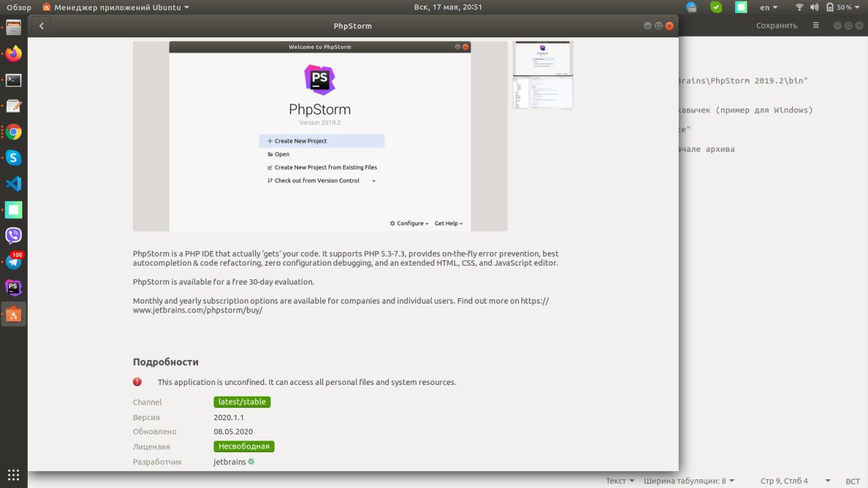Viewport: 868px width, 488px height.
Task: Open Skype from the dock
Action: pos(14,158)
